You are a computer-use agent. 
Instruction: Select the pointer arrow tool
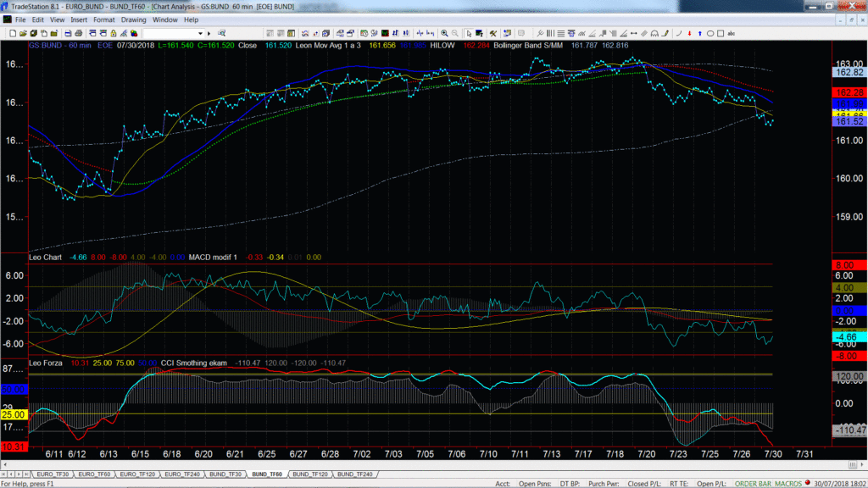coord(469,33)
